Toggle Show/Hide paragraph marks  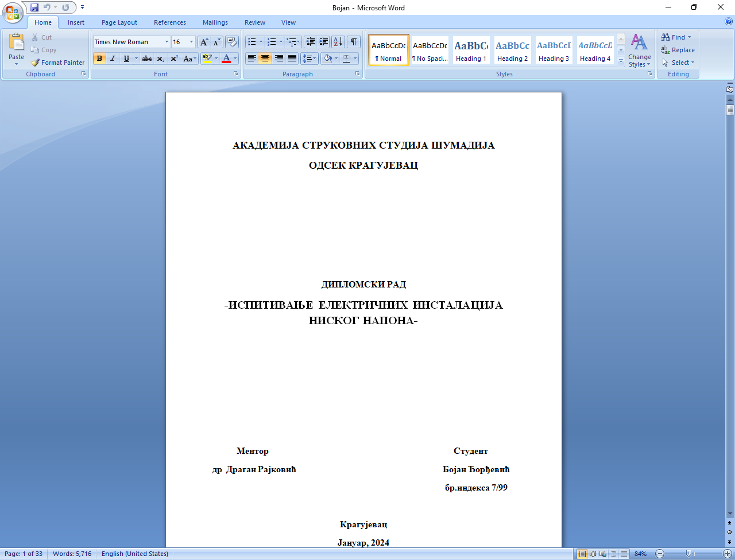354,42
